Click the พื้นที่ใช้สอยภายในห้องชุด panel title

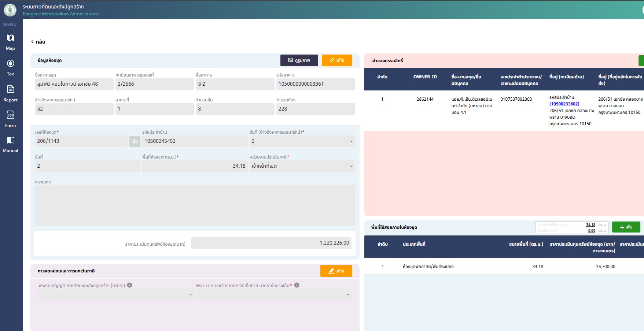[x=394, y=227]
